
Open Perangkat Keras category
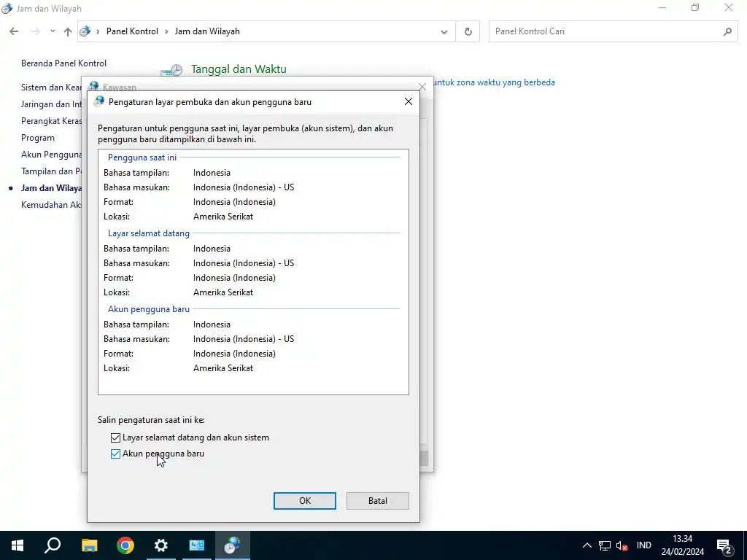52,121
